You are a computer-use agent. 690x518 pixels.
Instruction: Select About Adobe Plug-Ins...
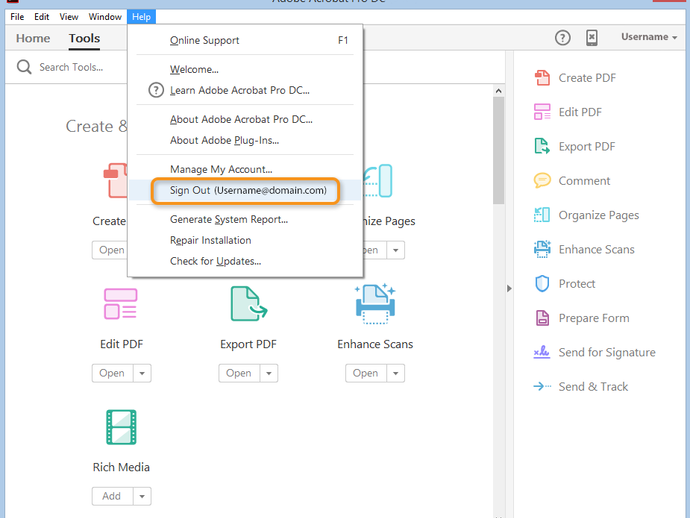point(245,140)
